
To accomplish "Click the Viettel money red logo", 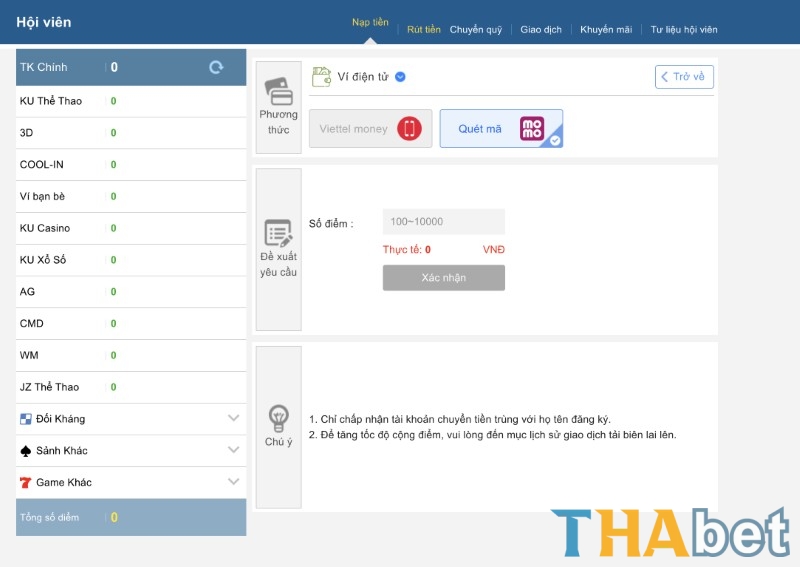I will point(409,129).
